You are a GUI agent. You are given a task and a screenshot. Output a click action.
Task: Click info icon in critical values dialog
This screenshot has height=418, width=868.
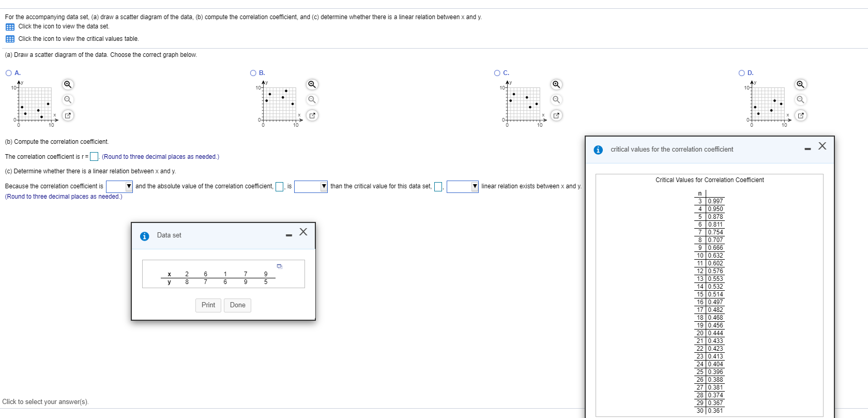[598, 150]
